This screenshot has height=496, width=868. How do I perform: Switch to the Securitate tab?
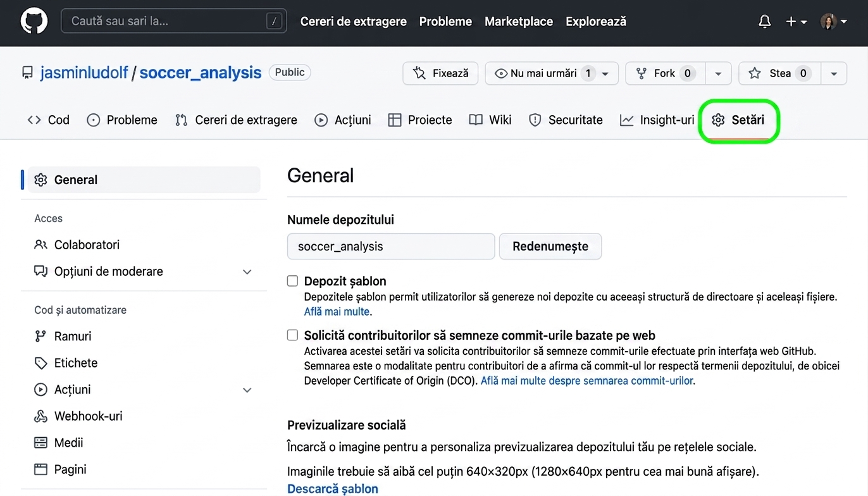pyautogui.click(x=566, y=120)
